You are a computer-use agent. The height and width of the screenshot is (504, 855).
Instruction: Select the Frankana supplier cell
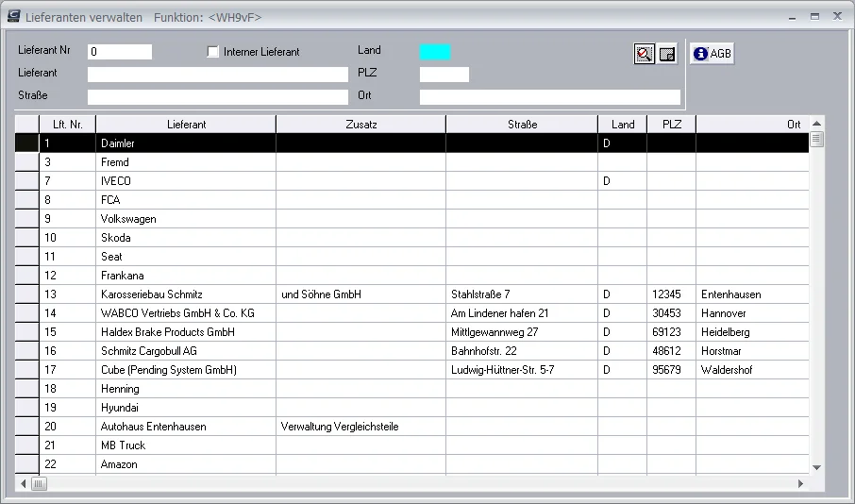tap(186, 276)
